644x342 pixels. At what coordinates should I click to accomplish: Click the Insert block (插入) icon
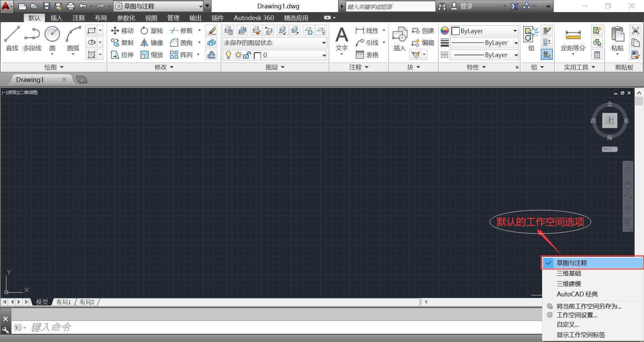[x=399, y=39]
